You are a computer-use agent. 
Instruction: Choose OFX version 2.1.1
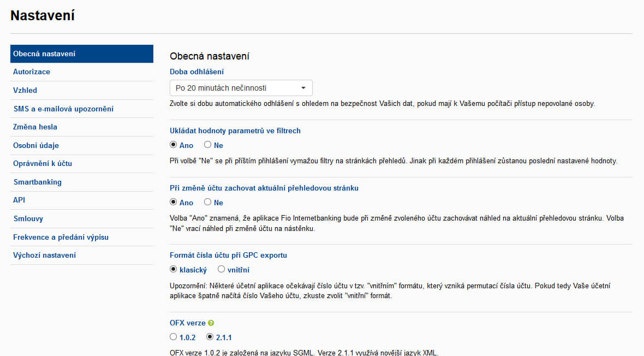[x=210, y=337]
